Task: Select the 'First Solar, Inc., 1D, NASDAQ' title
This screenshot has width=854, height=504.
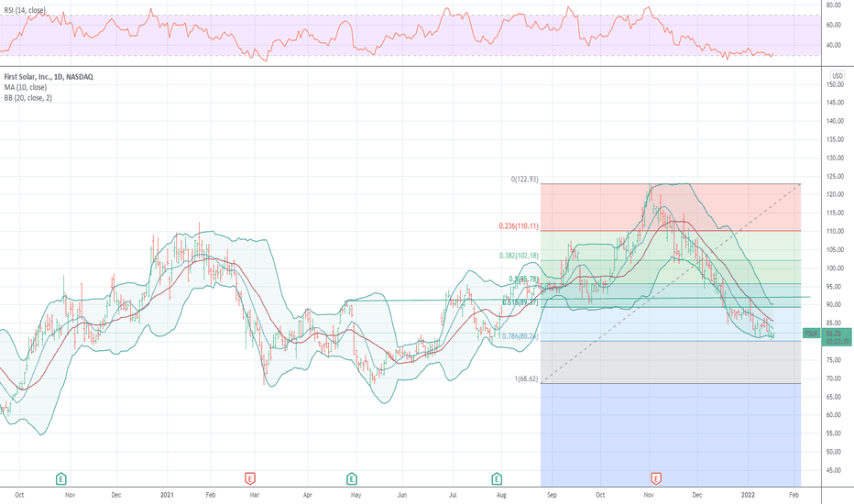Action: (49, 77)
